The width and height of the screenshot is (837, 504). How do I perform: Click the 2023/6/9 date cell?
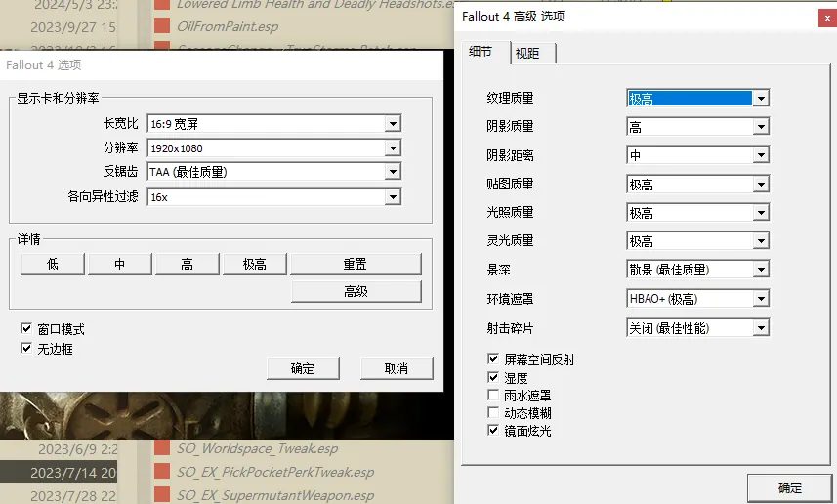click(78, 449)
